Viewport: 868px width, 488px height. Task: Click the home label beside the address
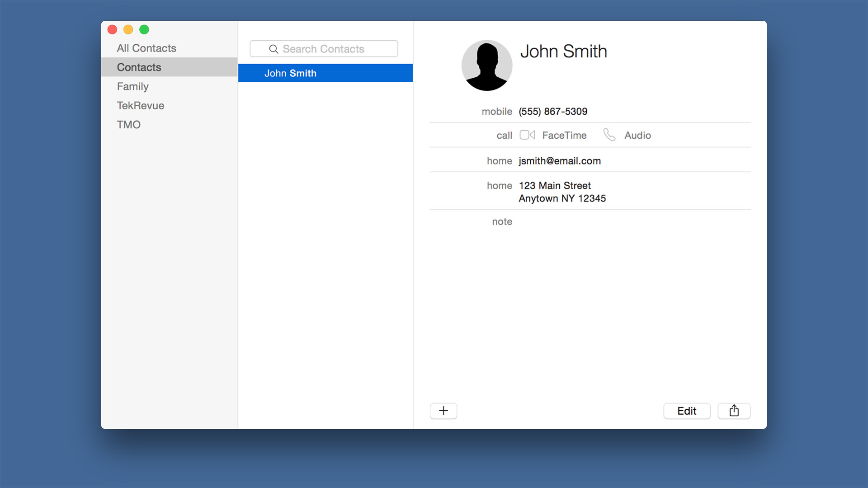[x=500, y=186]
